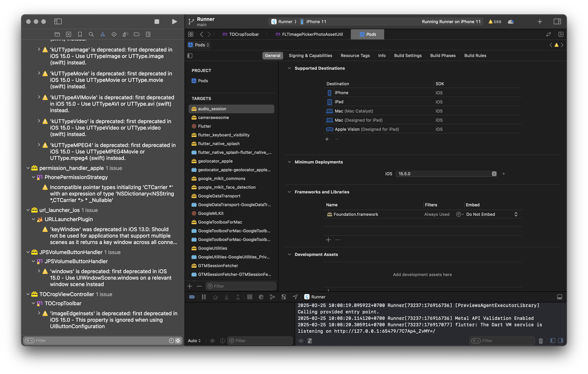Open the Build Settings tab
Viewport: 588px width, 374px height.
click(408, 56)
